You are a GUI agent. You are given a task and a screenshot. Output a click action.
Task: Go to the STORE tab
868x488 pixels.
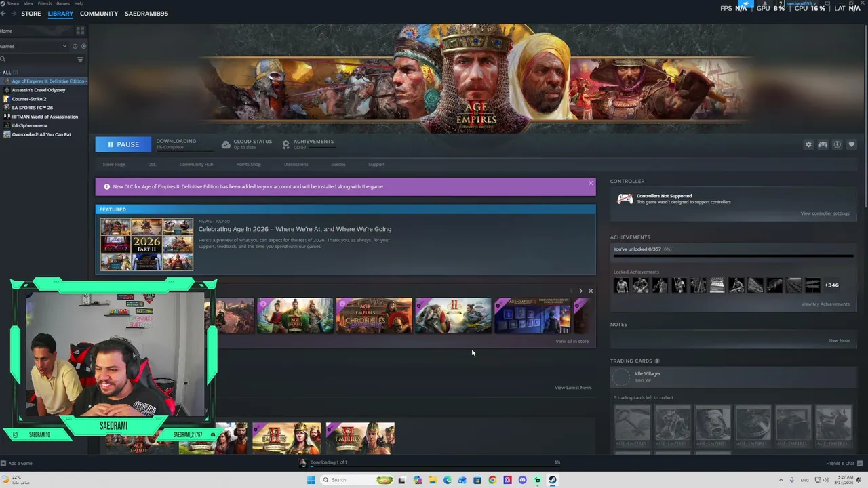31,14
